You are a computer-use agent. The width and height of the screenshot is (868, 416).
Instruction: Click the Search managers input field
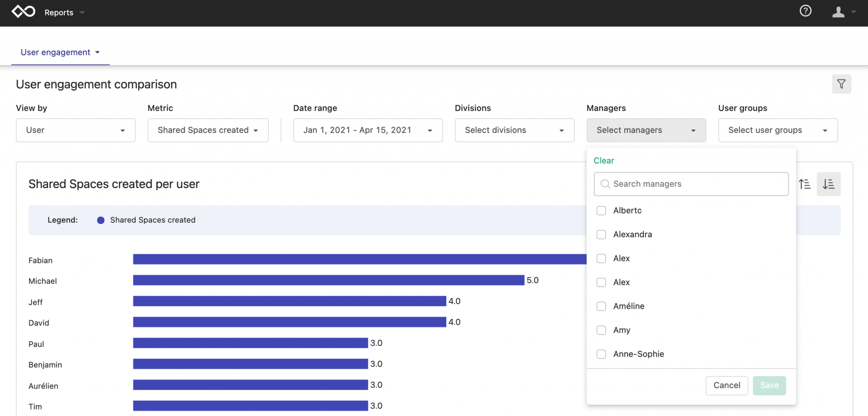691,184
